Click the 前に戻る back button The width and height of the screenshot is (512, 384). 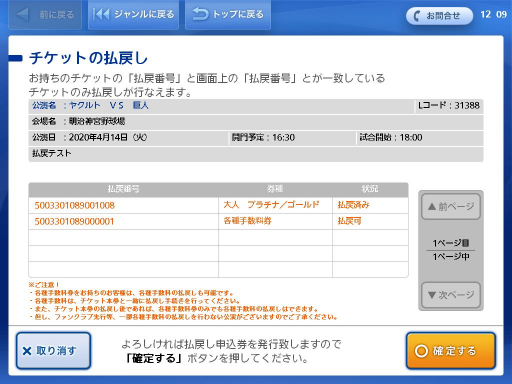45,15
